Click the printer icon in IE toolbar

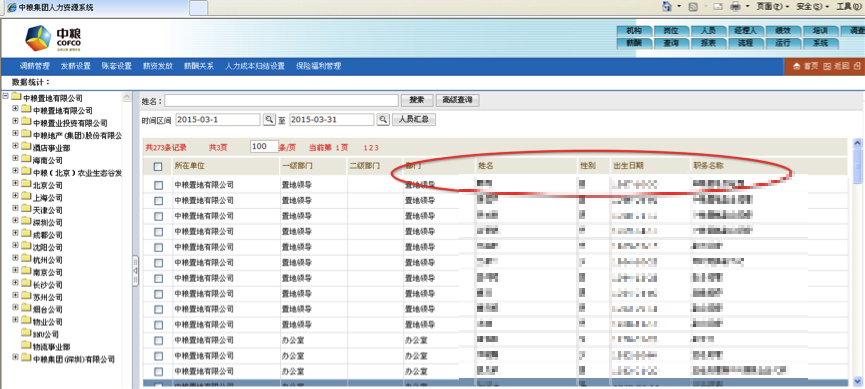pyautogui.click(x=735, y=7)
